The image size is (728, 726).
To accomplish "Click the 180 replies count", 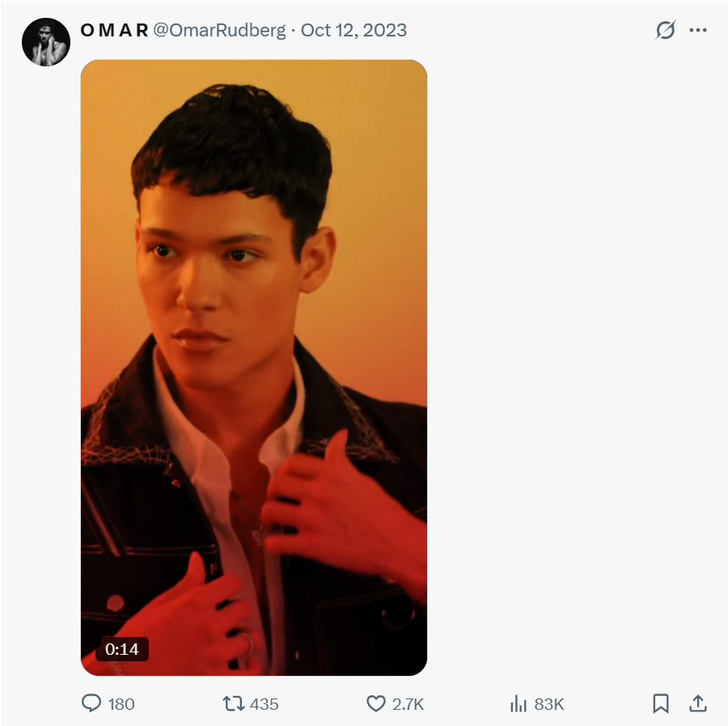I will [121, 704].
